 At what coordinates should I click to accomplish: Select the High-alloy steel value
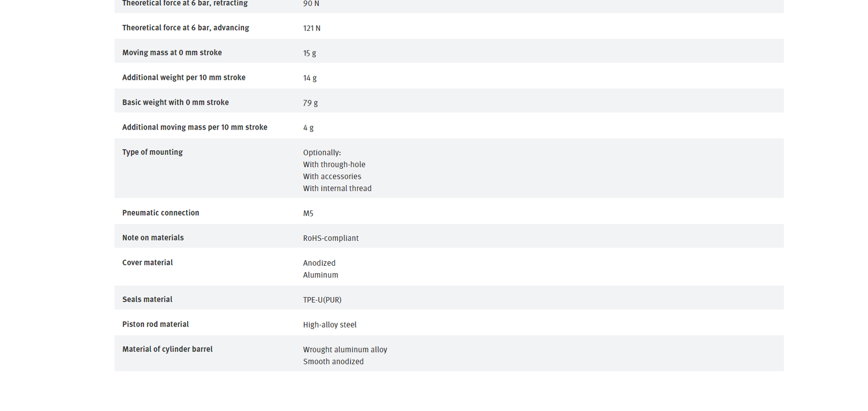[330, 325]
